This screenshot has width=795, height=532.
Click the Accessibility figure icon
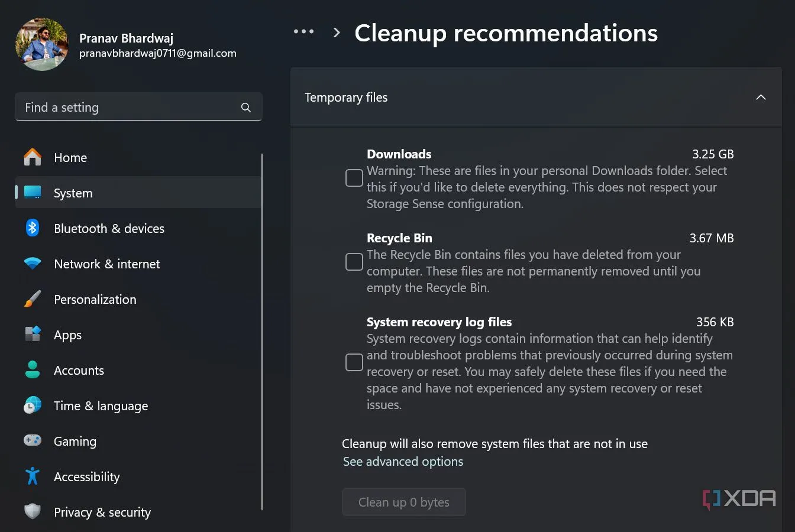click(x=33, y=476)
